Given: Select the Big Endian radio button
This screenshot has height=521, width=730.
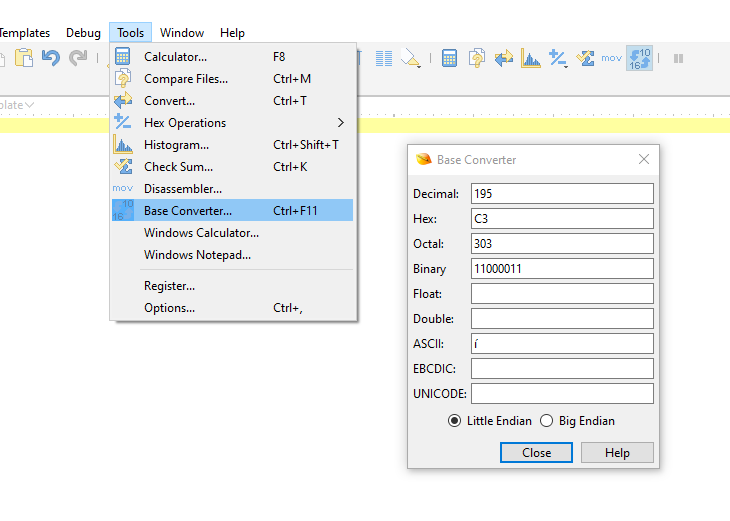Looking at the screenshot, I should (x=546, y=421).
